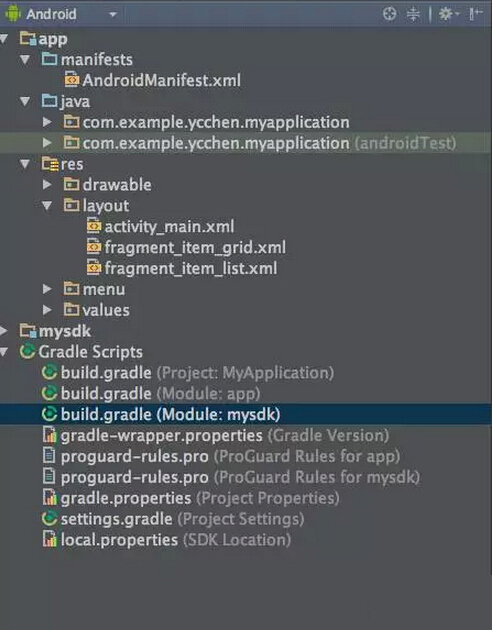Screen dimensions: 492x630
Task: Click the activity_main.xml file icon
Action: coord(94,227)
